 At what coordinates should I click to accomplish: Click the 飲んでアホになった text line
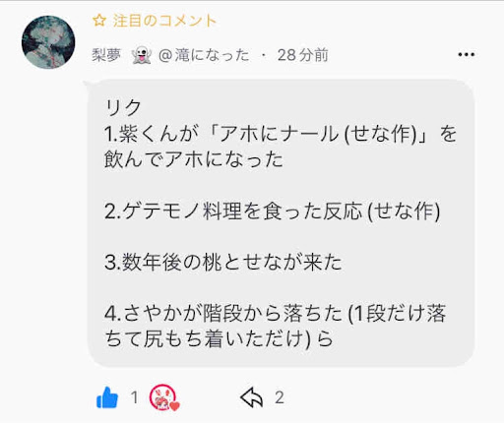[x=194, y=159]
